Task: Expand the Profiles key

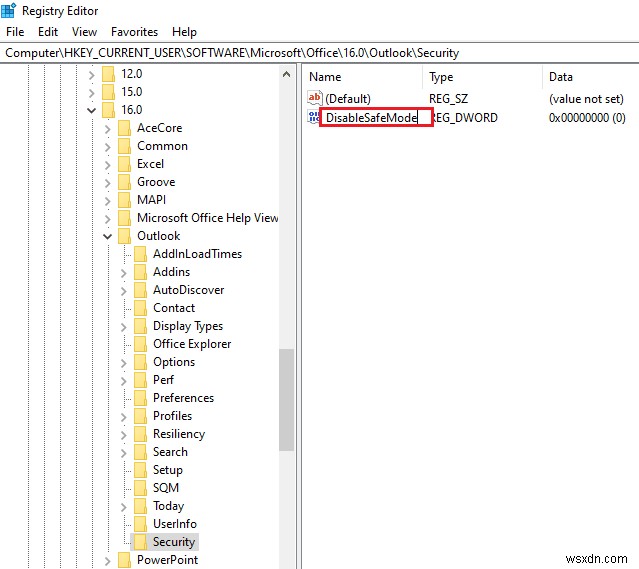Action: [x=123, y=417]
